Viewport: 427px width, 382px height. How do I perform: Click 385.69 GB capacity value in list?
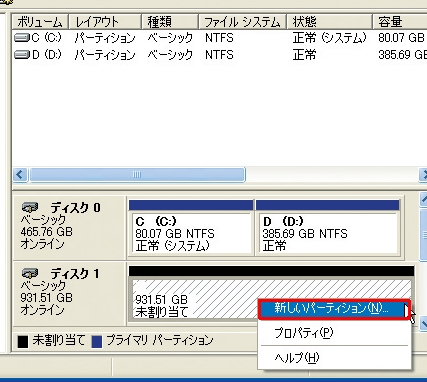click(x=402, y=54)
